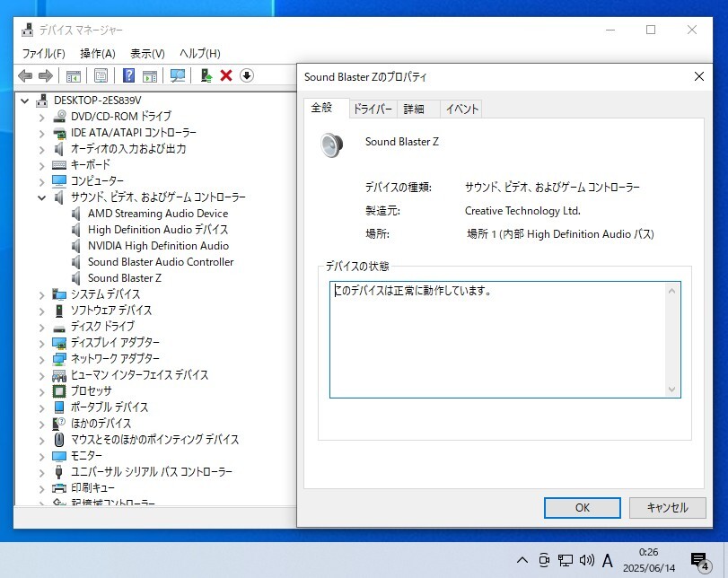The image size is (728, 578).
Task: Expand the ポータブル デバイス category
Action: 42,408
